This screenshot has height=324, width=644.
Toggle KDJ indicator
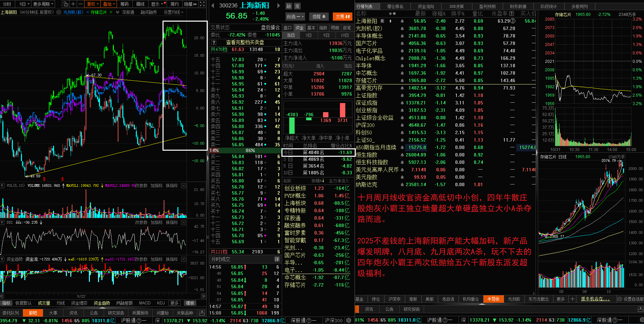click(x=161, y=303)
